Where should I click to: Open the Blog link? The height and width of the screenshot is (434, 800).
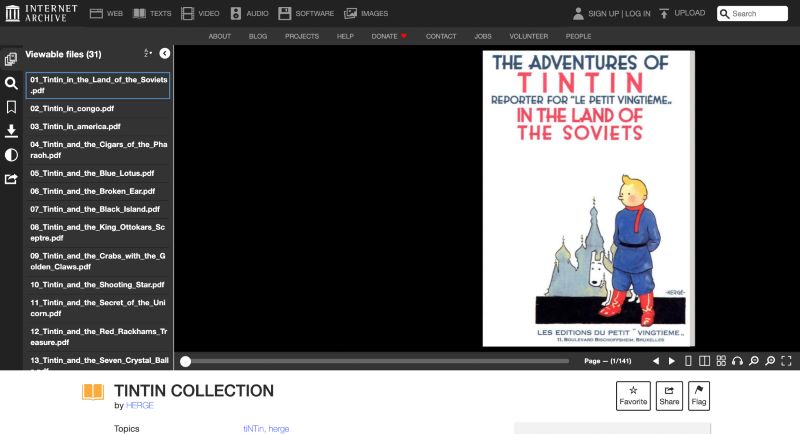coord(258,36)
